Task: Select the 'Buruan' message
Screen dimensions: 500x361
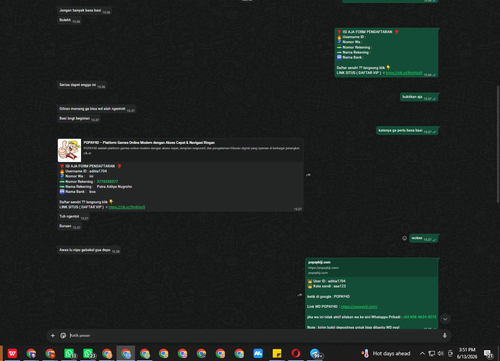Action: click(x=69, y=226)
